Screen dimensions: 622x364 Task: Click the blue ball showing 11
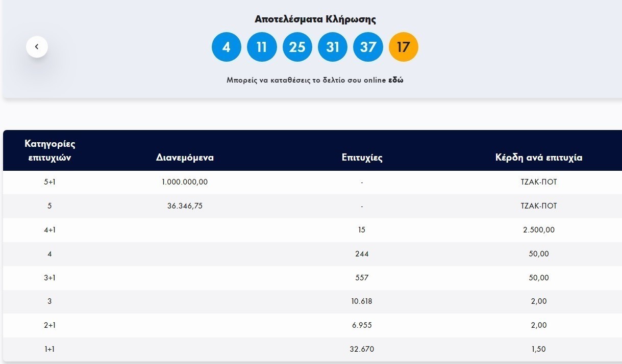pos(262,47)
